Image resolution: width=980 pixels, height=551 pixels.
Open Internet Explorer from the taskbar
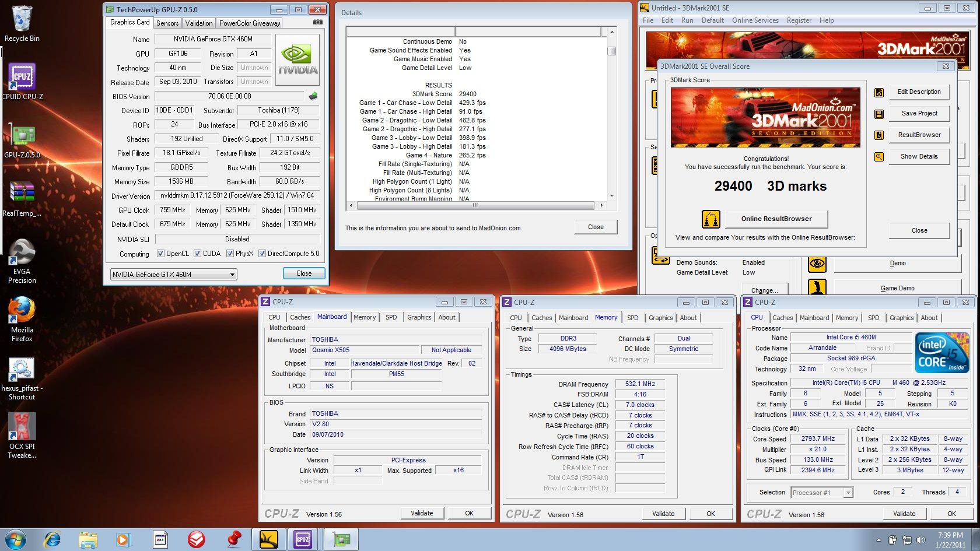[x=52, y=539]
